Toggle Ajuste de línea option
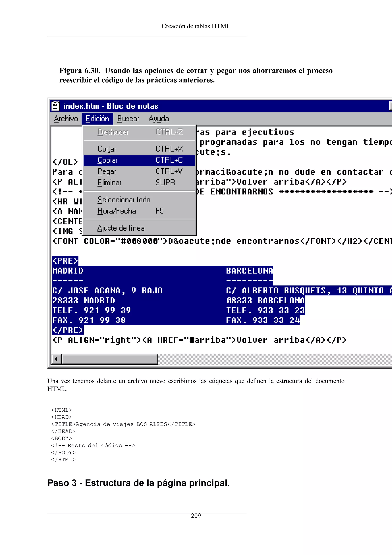Image resolution: width=392 pixels, height=555 pixels. coord(139,228)
